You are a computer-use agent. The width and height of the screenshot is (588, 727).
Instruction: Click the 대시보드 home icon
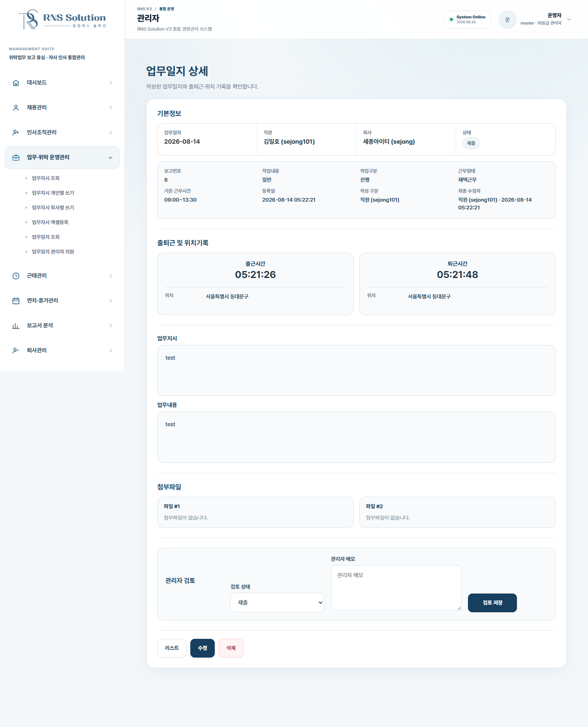tap(16, 83)
